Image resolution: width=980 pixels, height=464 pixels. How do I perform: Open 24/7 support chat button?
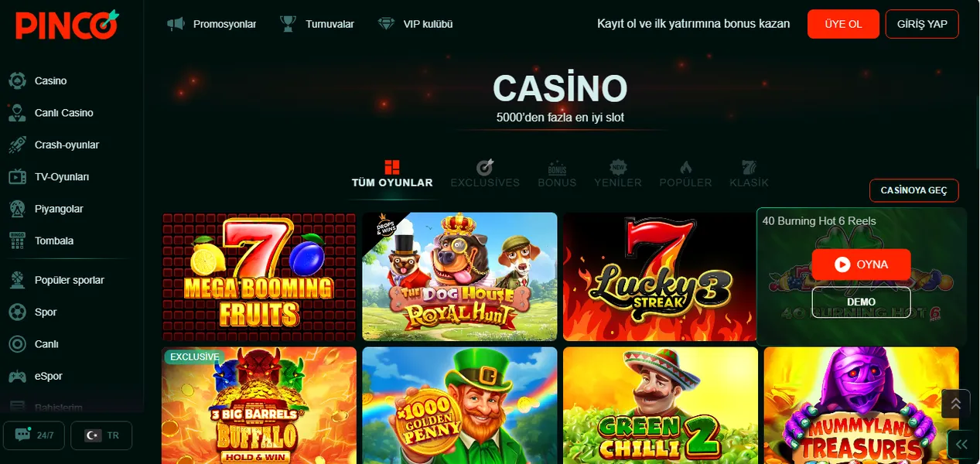(33, 435)
